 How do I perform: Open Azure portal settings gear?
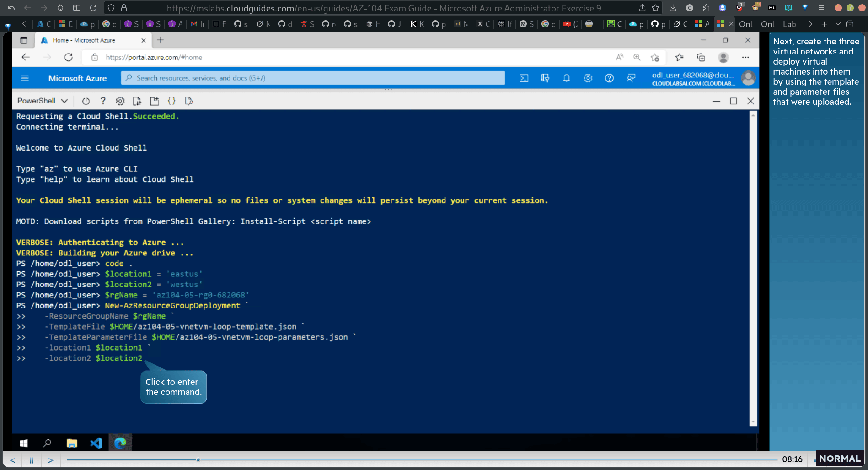pos(588,78)
